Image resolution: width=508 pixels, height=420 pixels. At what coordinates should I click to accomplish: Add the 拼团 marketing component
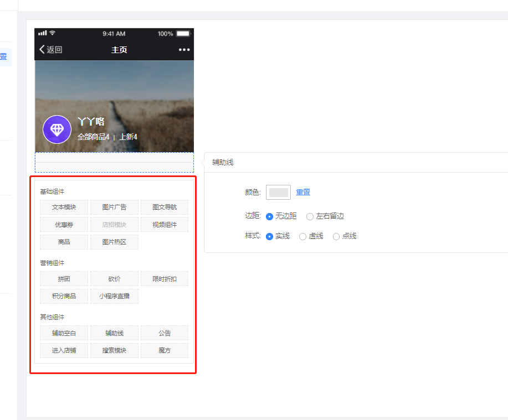(x=64, y=279)
